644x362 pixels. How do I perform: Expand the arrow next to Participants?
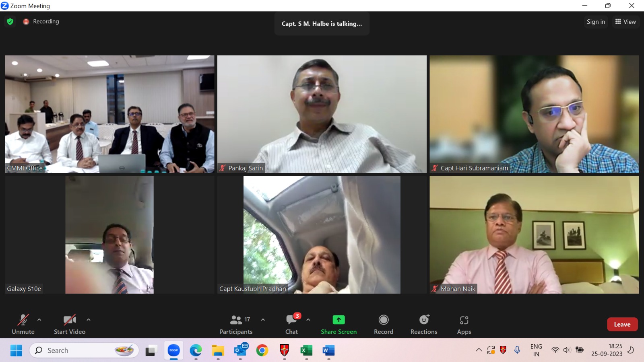point(263,320)
